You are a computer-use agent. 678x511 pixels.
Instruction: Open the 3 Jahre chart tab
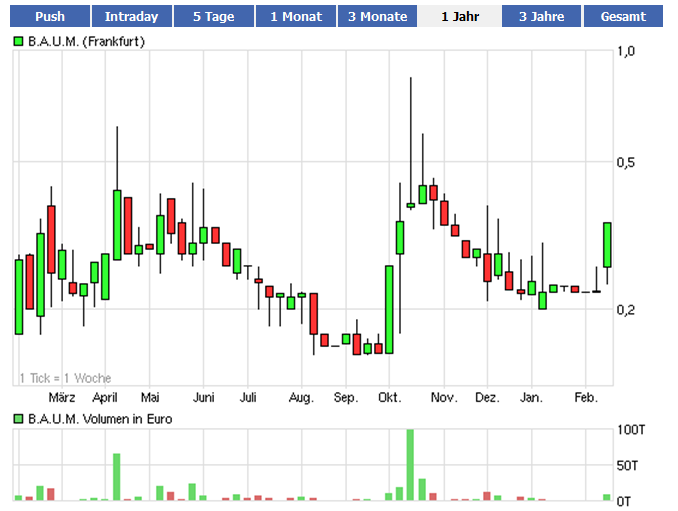541,16
